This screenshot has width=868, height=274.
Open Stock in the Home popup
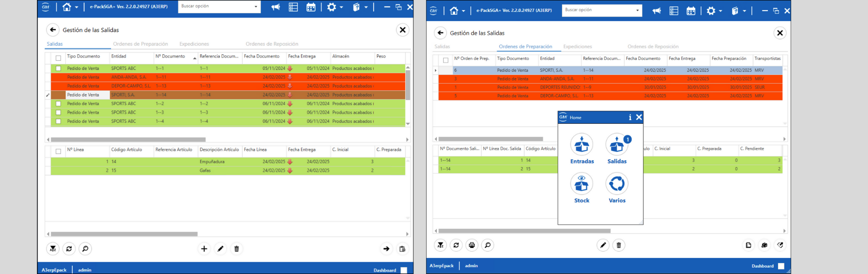pos(582,188)
